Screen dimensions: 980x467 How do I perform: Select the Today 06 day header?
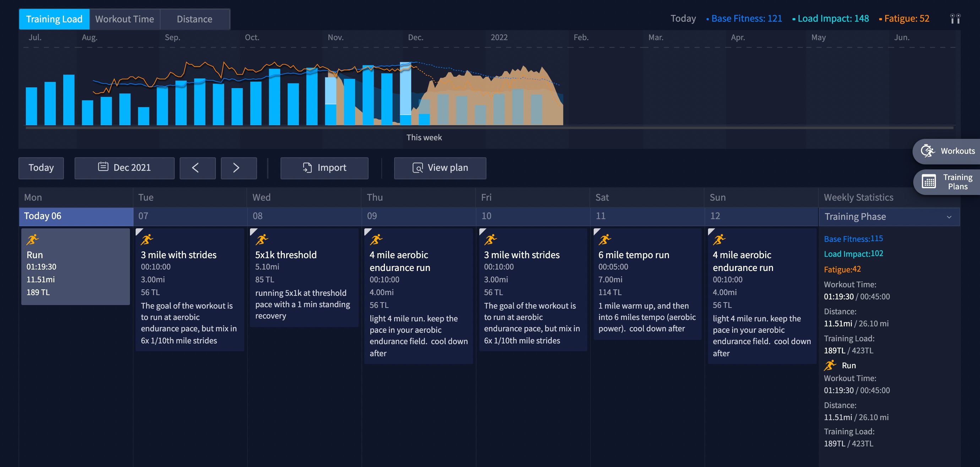(76, 216)
